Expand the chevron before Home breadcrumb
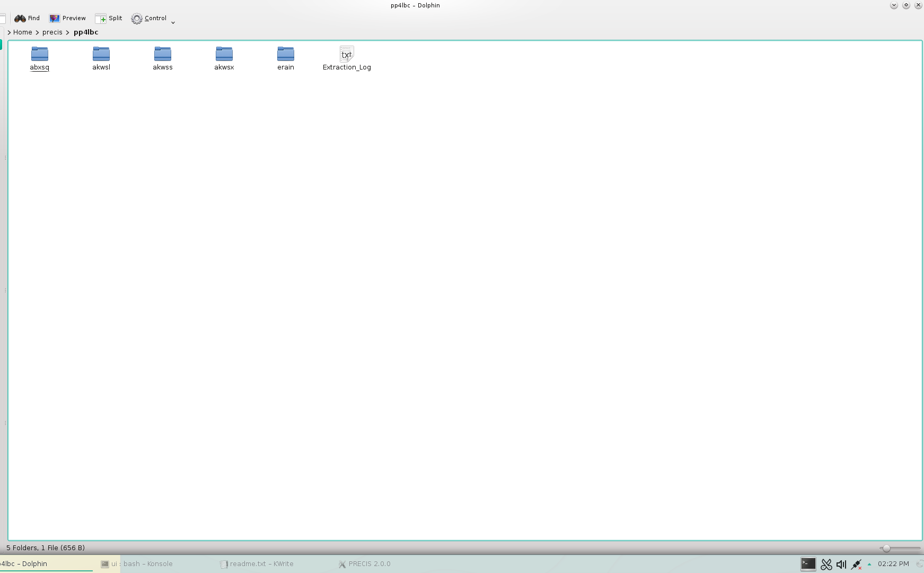 pos(10,32)
